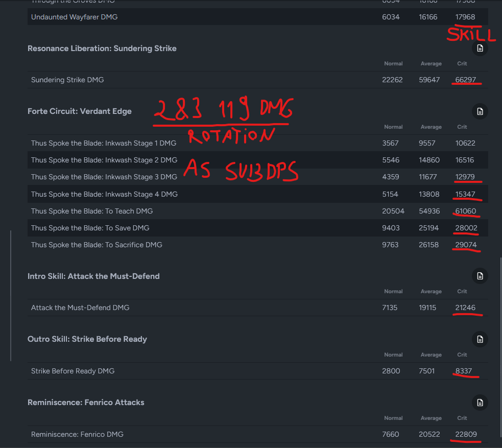The width and height of the screenshot is (502, 448).
Task: Click To Save crit value 28002
Action: 466,228
